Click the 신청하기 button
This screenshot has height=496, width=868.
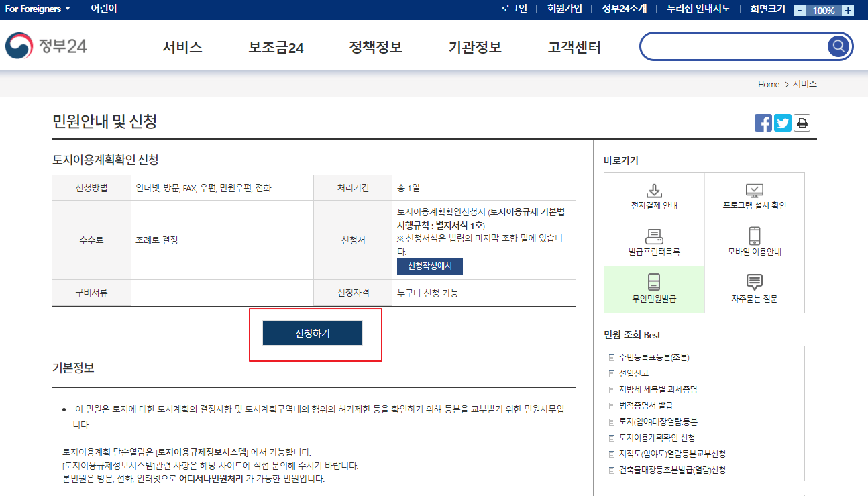coord(313,333)
